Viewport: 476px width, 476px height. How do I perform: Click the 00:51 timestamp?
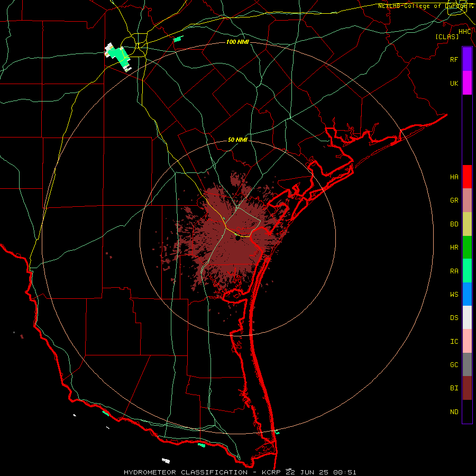[344, 472]
